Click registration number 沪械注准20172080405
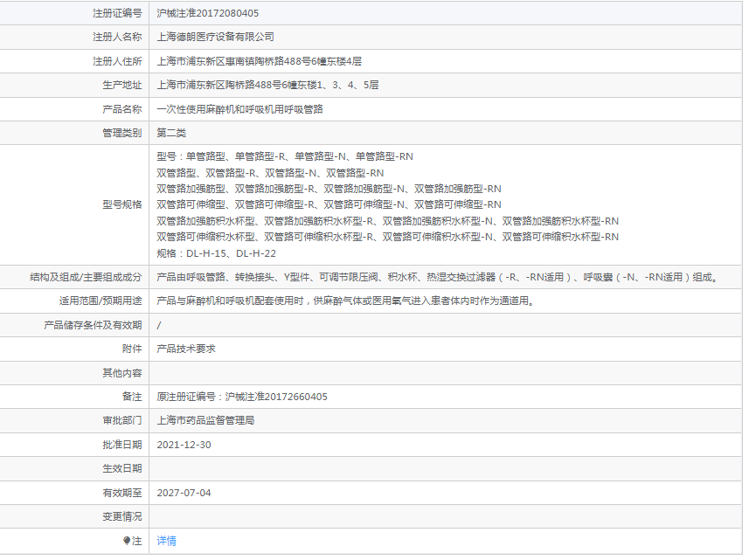 pyautogui.click(x=207, y=13)
